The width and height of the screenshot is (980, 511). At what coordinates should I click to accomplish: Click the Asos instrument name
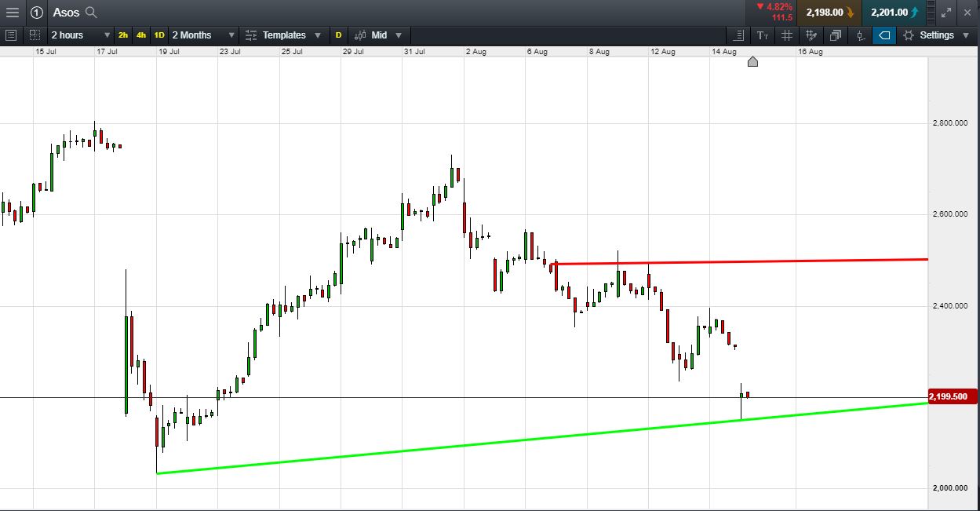[x=66, y=12]
